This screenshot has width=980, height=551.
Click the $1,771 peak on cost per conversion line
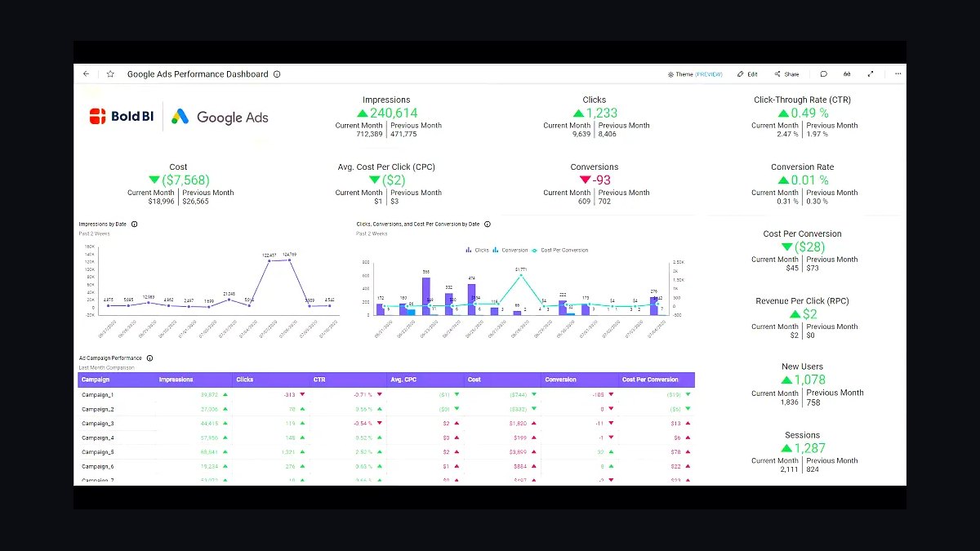pyautogui.click(x=520, y=275)
